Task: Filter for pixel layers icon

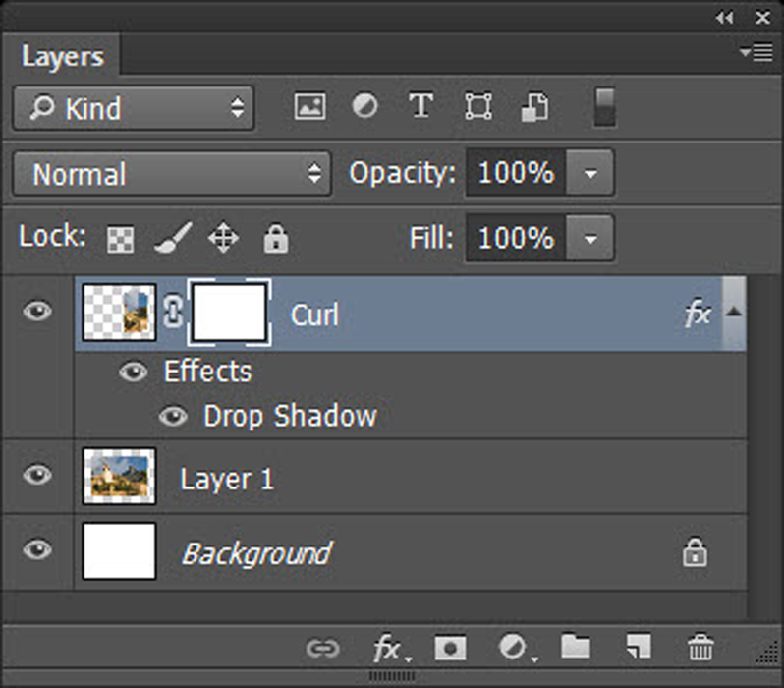Action: [x=310, y=106]
